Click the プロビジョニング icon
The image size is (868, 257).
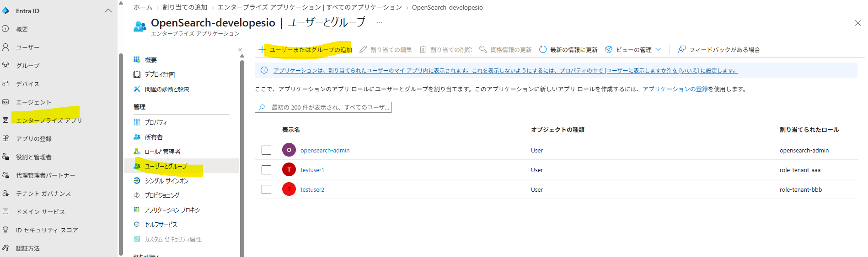(137, 195)
